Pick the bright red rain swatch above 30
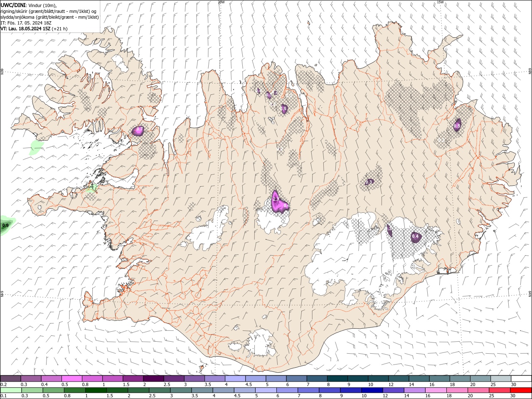Screen dimensions: 532x399 click(x=521, y=390)
